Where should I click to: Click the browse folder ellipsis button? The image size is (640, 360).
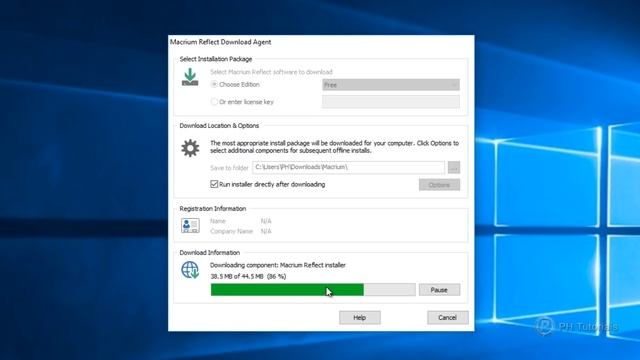[454, 167]
